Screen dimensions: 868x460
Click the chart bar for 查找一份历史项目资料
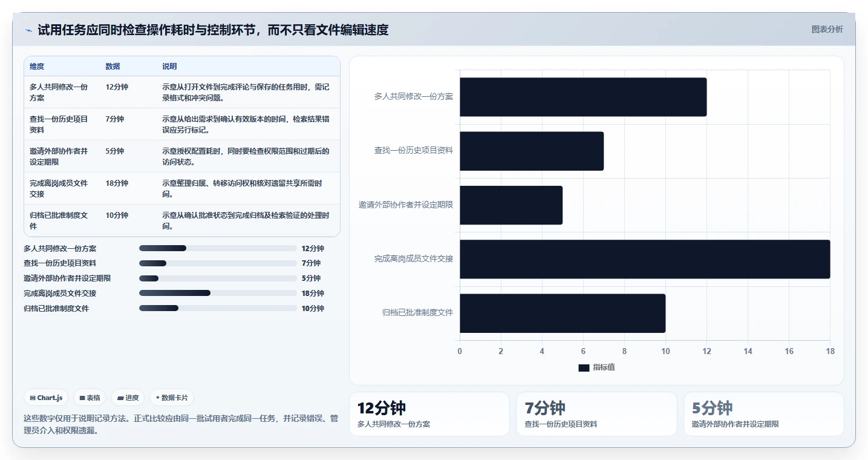(532, 151)
